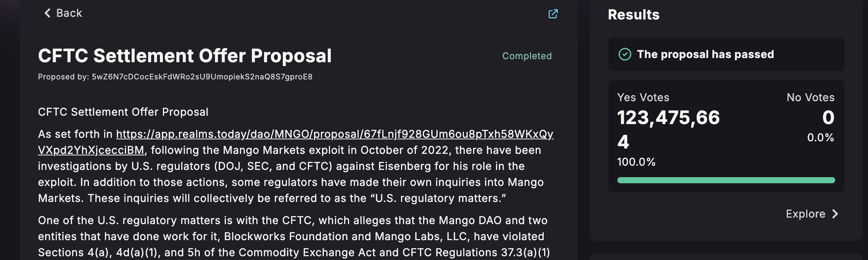Expand the Explore chevron arrow
The height and width of the screenshot is (260, 868).
[x=835, y=214]
